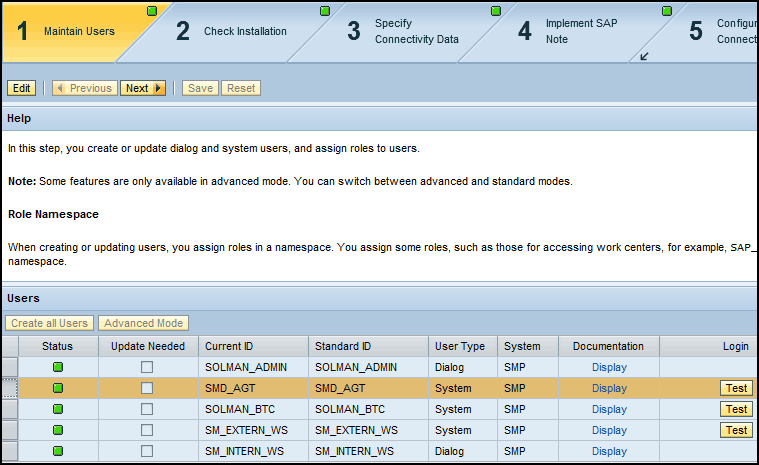Screen dimensions: 759x465
Task: Click green status icon in SMD_AGT row
Action: click(58, 388)
